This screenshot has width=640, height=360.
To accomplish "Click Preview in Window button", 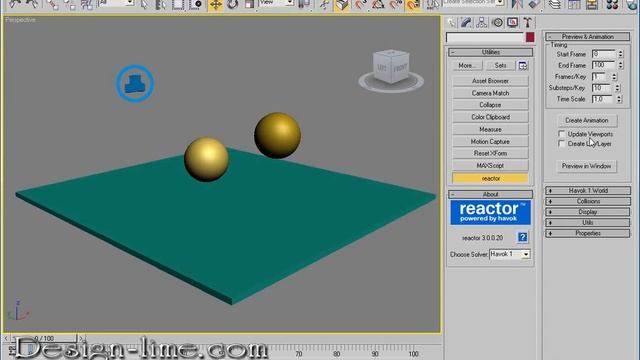I will point(587,166).
